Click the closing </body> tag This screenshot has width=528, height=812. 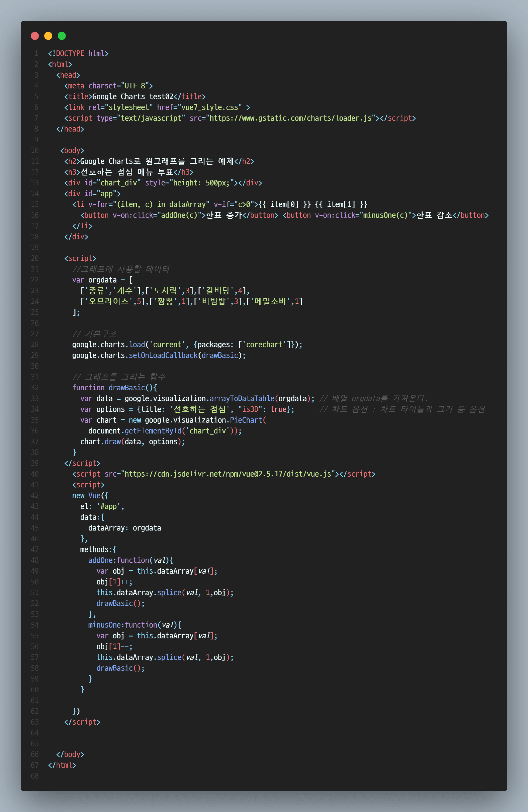click(70, 755)
